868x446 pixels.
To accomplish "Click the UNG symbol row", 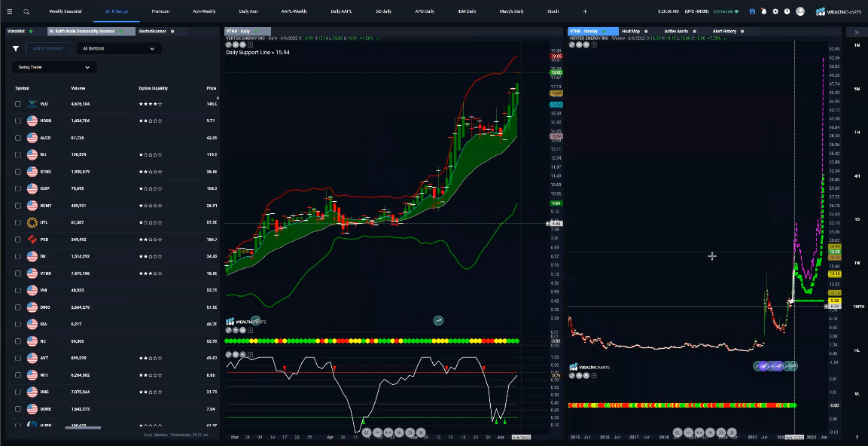I will point(112,393).
